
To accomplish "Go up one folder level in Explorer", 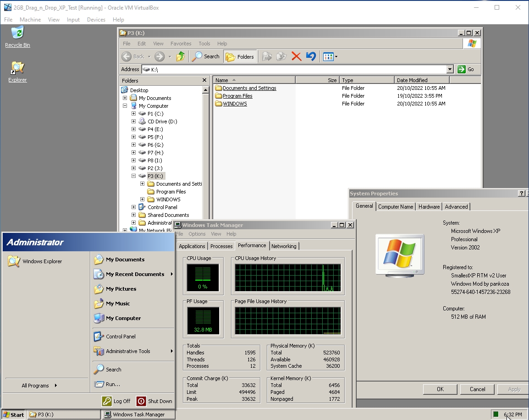I will pyautogui.click(x=181, y=56).
